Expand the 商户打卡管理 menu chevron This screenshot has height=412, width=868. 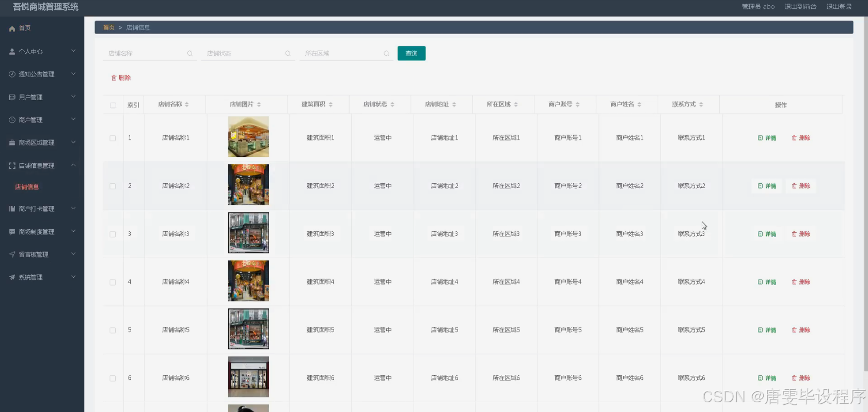pyautogui.click(x=73, y=208)
